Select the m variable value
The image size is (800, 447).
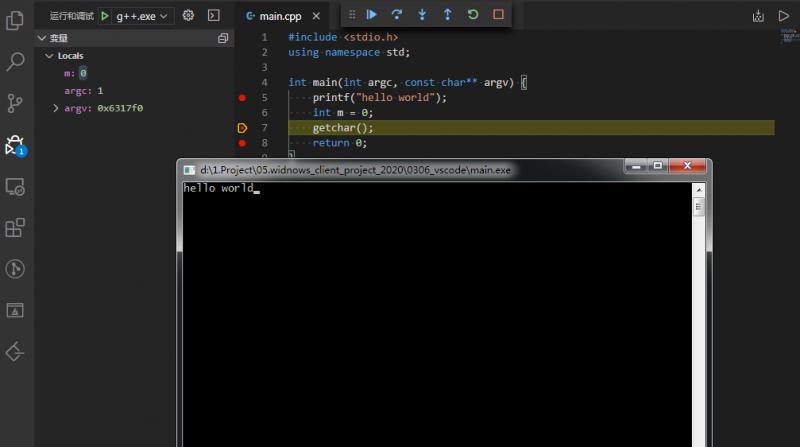pyautogui.click(x=83, y=73)
